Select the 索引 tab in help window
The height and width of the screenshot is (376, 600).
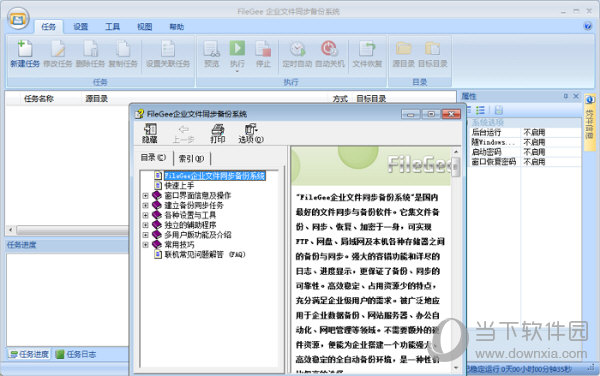(191, 158)
